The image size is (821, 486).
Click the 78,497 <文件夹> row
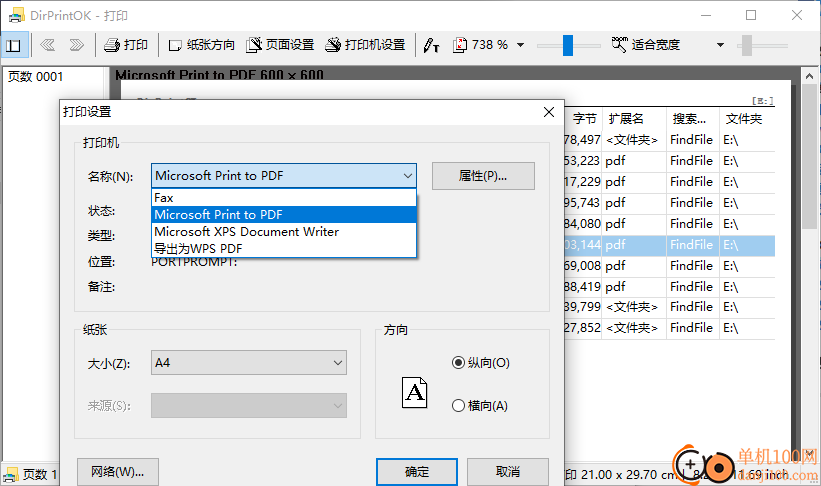[x=670, y=140]
